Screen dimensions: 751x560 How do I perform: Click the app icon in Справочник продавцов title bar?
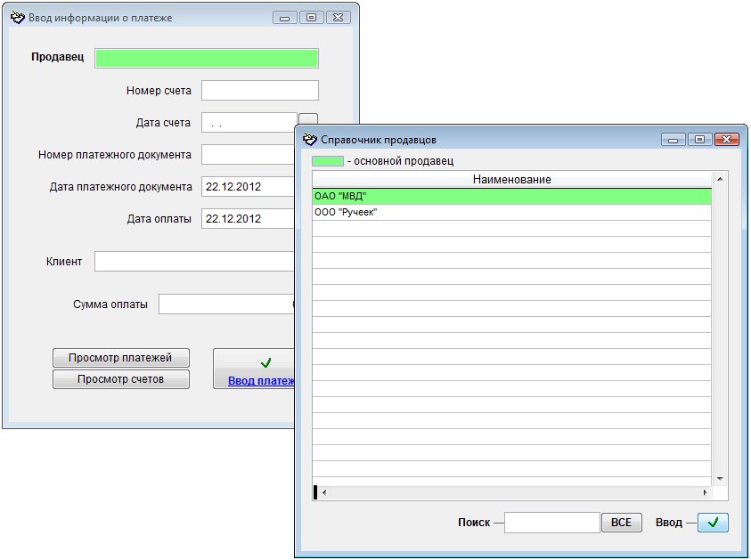[310, 140]
